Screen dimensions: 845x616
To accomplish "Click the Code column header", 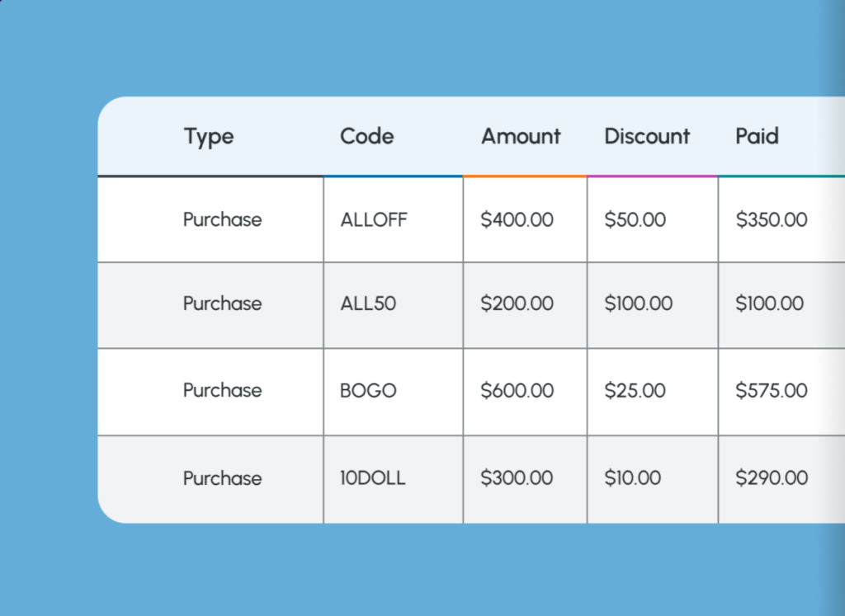I will tap(367, 136).
